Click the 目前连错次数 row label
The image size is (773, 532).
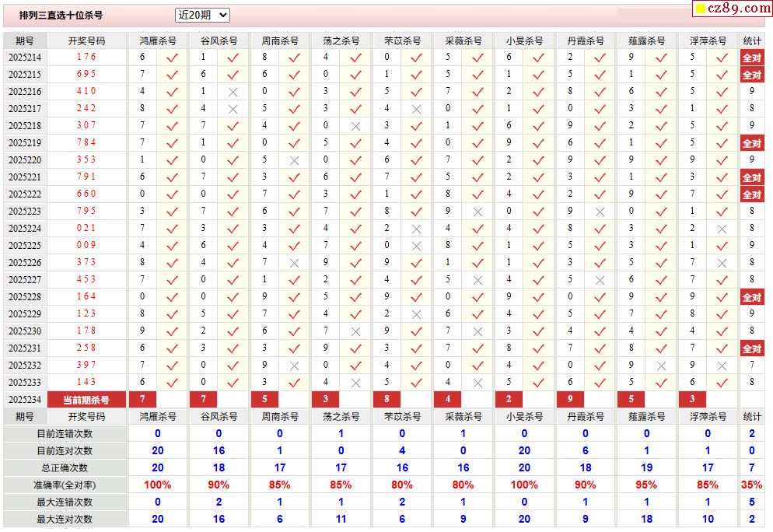[x=65, y=434]
